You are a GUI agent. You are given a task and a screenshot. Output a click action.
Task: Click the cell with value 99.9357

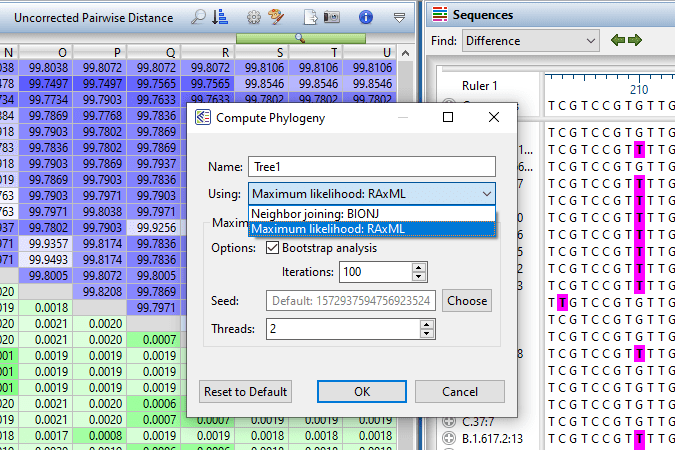pyautogui.click(x=46, y=244)
